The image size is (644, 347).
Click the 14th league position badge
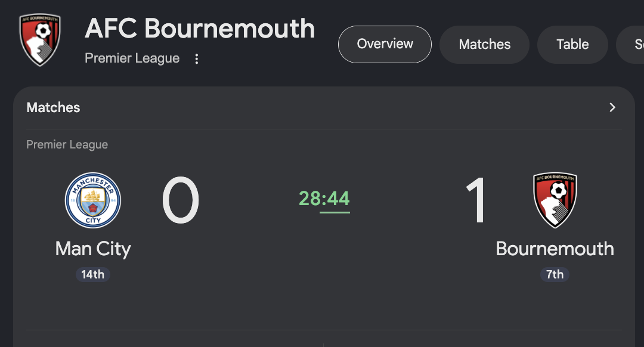point(93,274)
